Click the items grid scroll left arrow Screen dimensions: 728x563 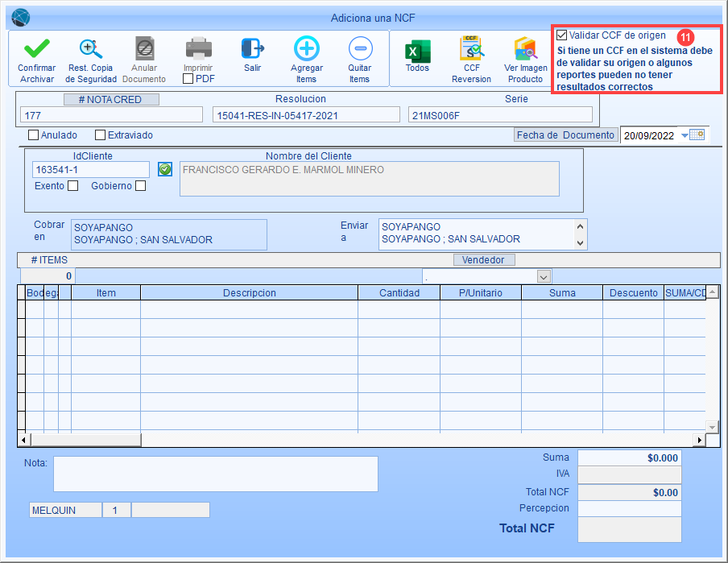tap(23, 440)
